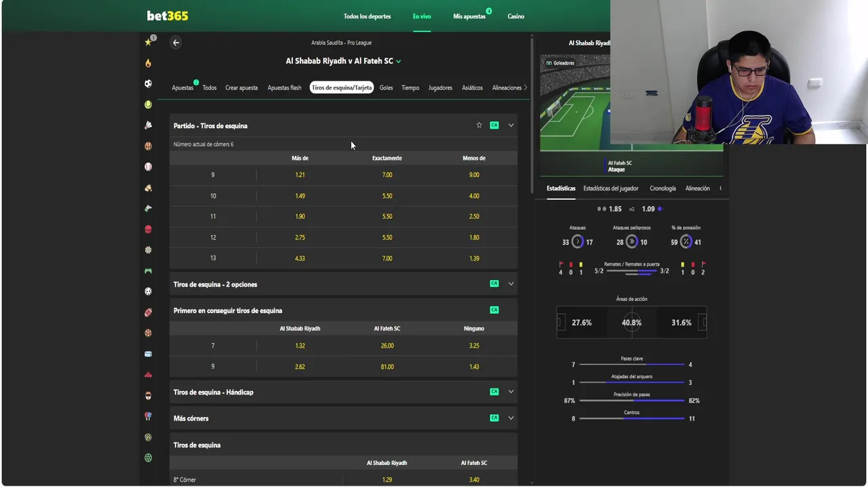
Task: Select the soccer ball sport icon
Action: (148, 83)
